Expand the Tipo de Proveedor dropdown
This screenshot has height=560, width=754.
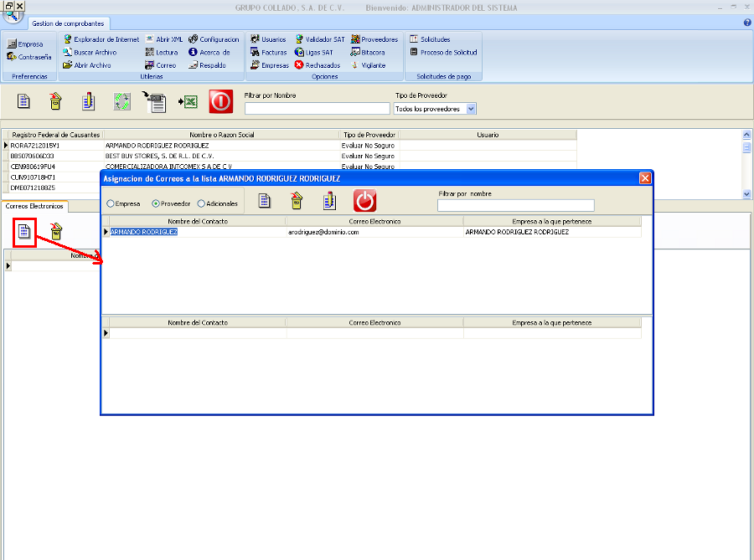[471, 109]
